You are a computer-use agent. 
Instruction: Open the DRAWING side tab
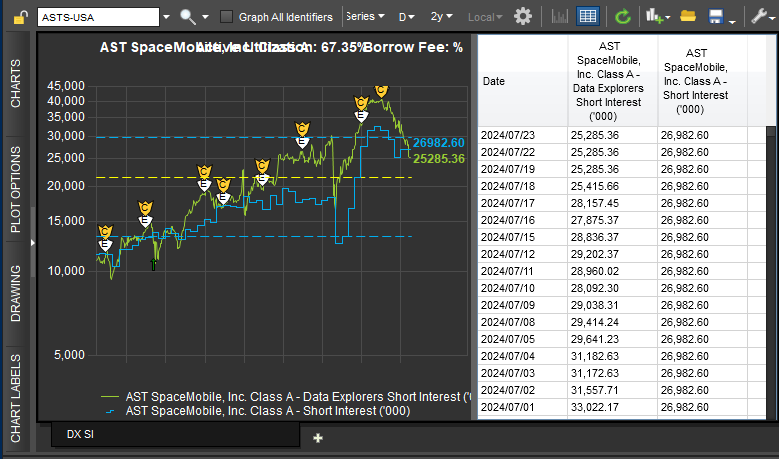tap(16, 294)
